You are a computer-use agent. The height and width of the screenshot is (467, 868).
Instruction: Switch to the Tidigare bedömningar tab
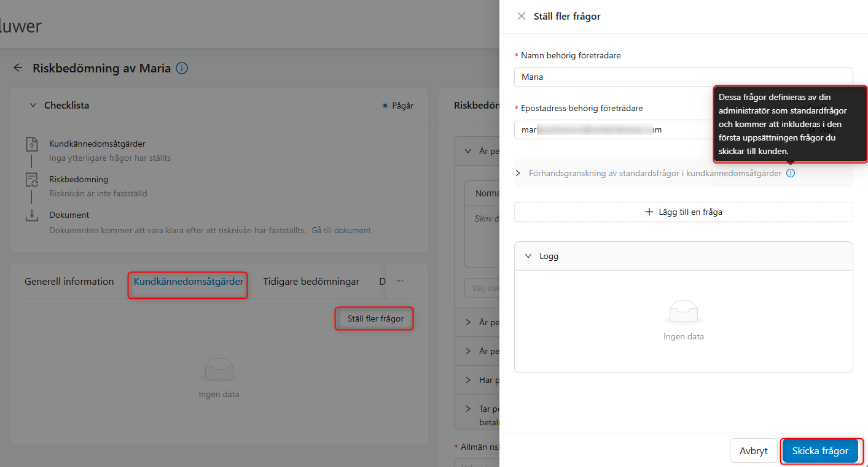click(x=311, y=282)
